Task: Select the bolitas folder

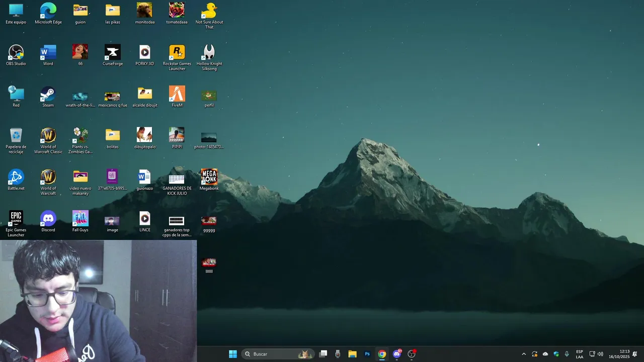Action: [x=113, y=139]
